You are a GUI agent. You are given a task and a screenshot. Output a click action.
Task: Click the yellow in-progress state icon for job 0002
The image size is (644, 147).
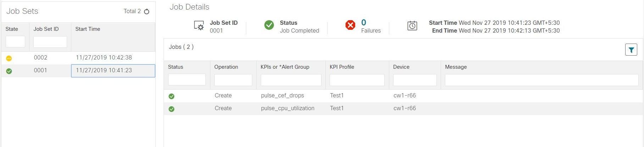click(x=9, y=58)
